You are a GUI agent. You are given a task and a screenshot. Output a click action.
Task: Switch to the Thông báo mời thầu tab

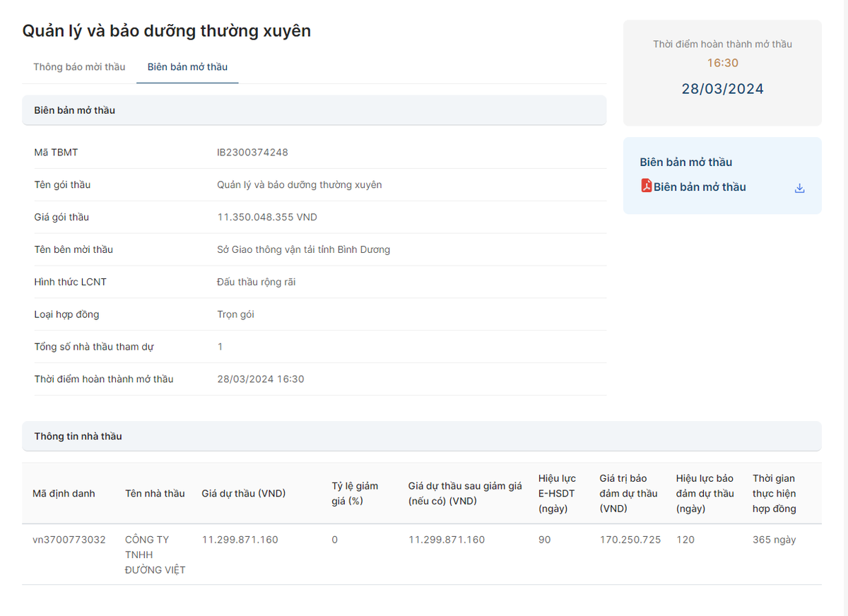(79, 67)
